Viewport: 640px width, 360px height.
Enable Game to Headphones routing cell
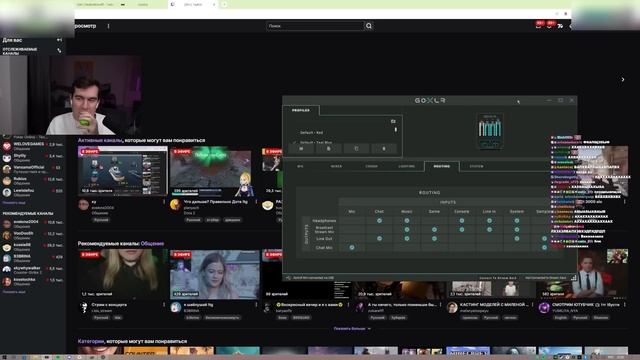[x=434, y=220]
